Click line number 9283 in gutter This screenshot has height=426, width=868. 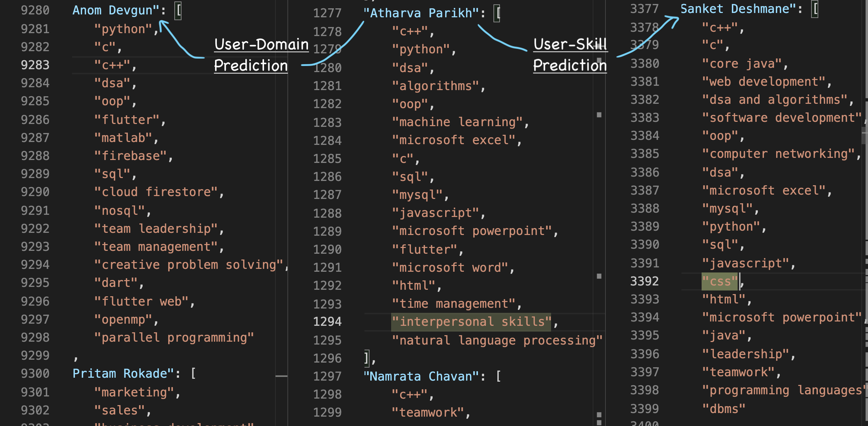coord(35,65)
